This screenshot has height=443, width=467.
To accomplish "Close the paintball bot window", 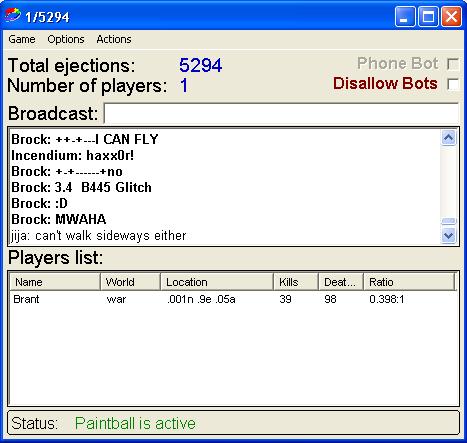I will click(452, 16).
